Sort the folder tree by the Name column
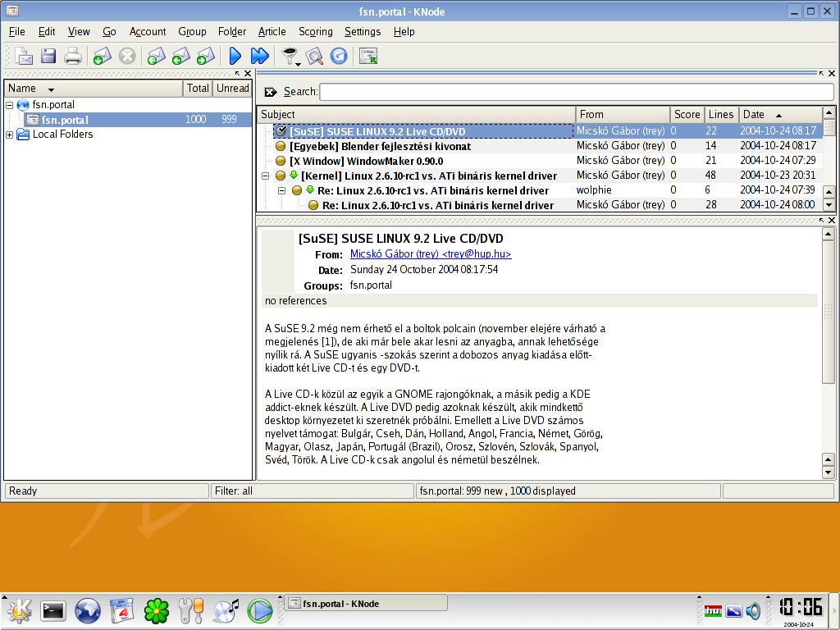Image resolution: width=840 pixels, height=630 pixels. tap(94, 89)
